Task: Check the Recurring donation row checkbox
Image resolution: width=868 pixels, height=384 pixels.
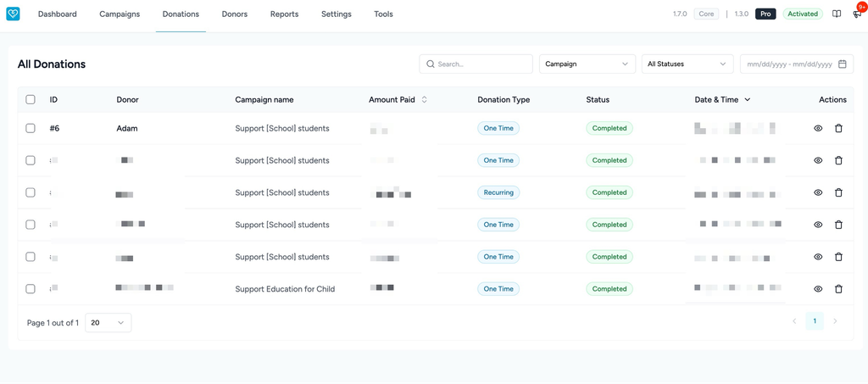Action: pos(31,192)
